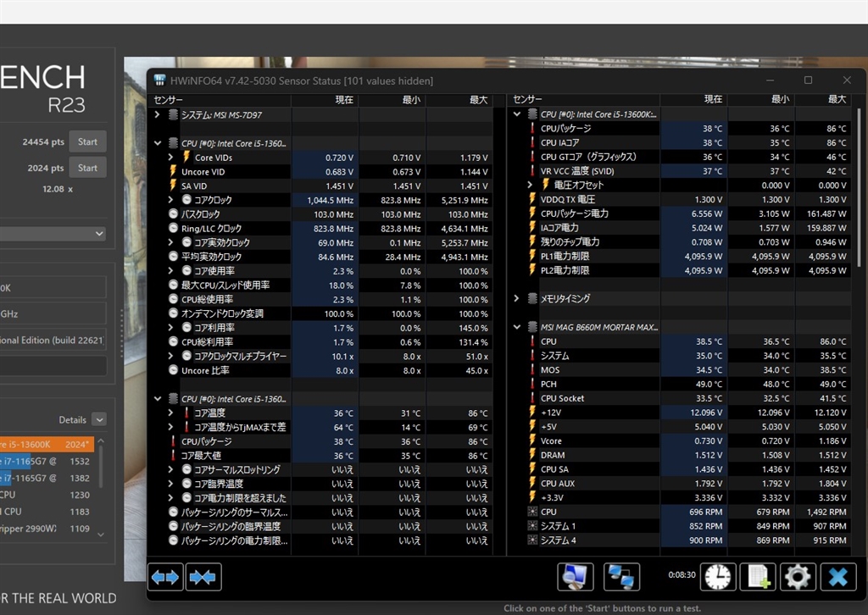This screenshot has height=615, width=868.
Task: Start the Cinebench single-core test (2024 pts)
Action: pyautogui.click(x=87, y=168)
